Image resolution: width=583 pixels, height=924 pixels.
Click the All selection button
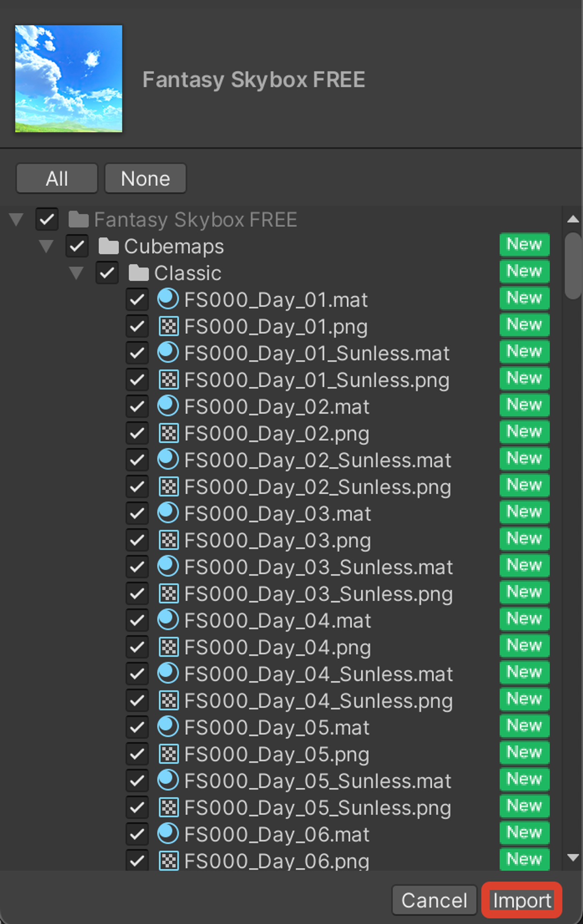click(57, 178)
